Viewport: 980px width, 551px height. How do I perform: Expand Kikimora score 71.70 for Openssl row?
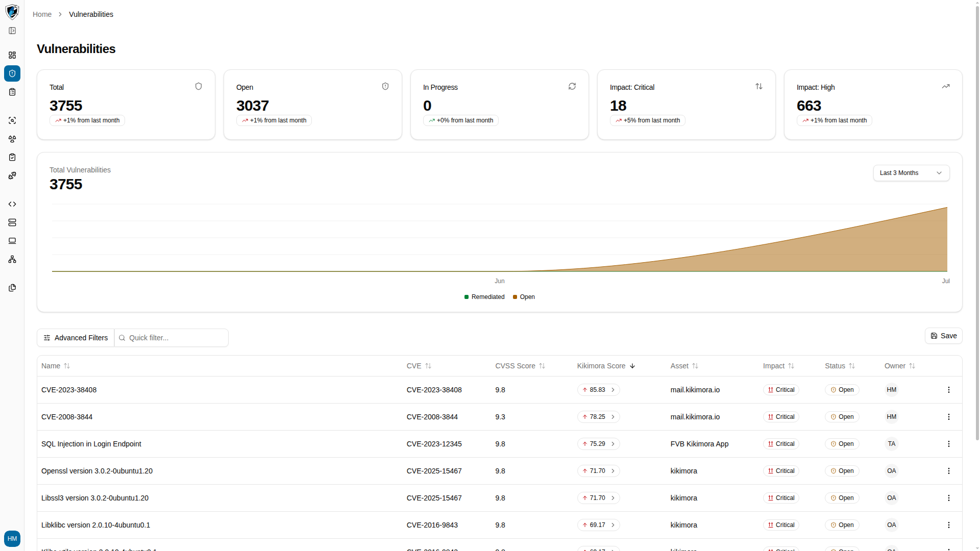point(598,471)
